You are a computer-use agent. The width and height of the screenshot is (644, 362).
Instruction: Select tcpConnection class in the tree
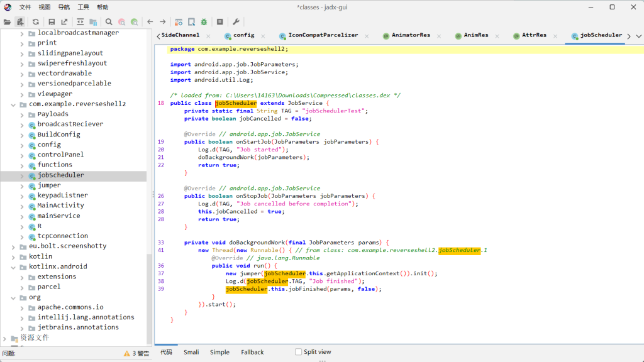[x=62, y=236]
